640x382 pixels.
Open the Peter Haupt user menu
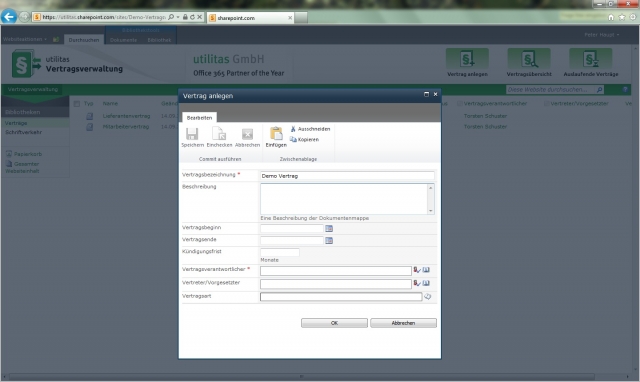coord(602,35)
